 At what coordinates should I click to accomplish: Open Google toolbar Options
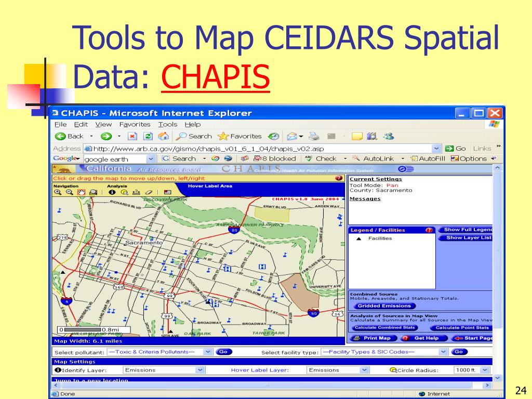tap(469, 158)
